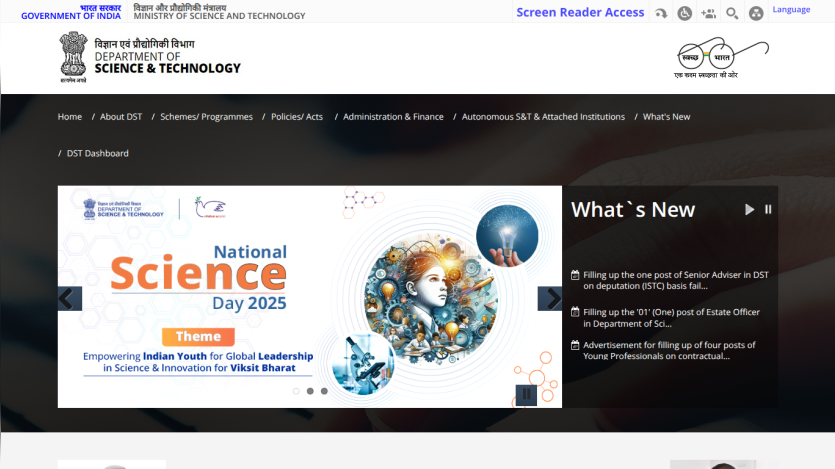Viewport: 835px width, 469px height.
Task: Open the accessibility wheelchair icon options
Action: (x=684, y=13)
